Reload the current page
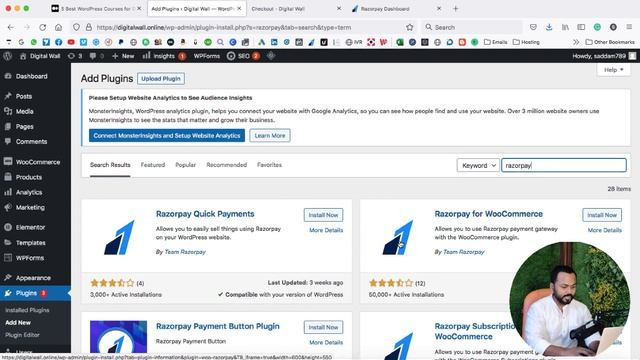This screenshot has height=360, width=640. point(42,27)
